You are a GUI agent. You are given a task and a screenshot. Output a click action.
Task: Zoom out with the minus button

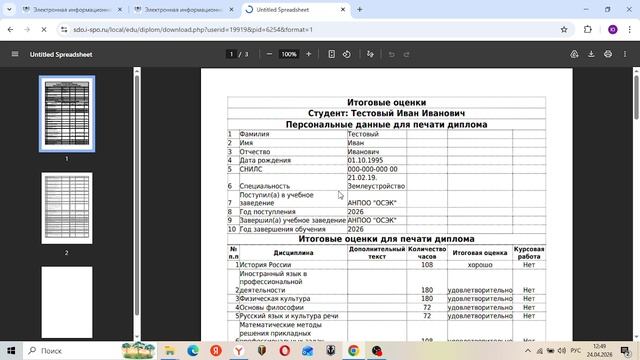(269, 54)
